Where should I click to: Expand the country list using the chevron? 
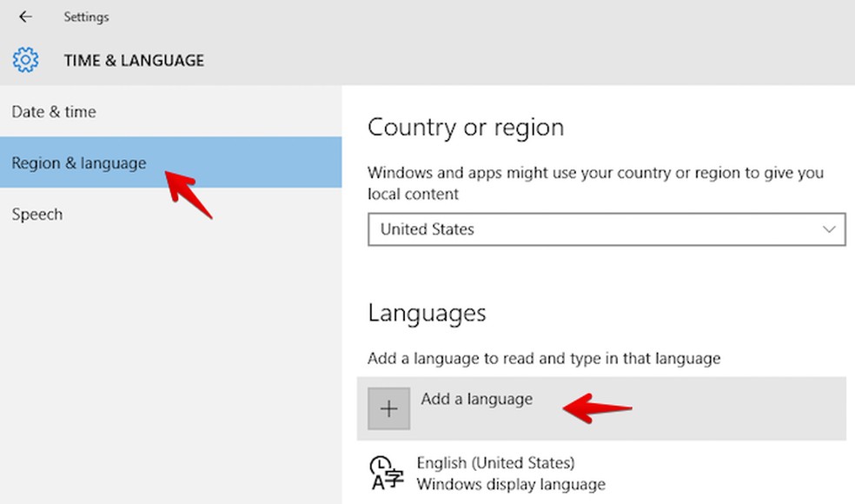pyautogui.click(x=828, y=229)
